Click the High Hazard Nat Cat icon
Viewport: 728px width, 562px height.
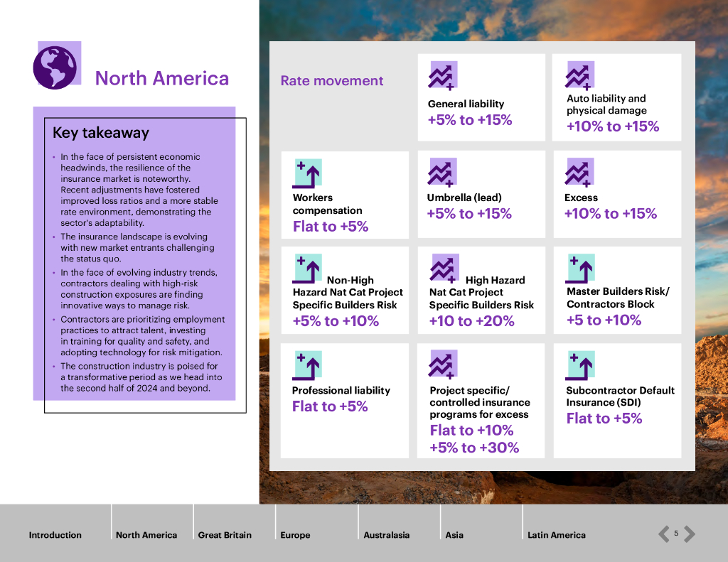coord(444,269)
